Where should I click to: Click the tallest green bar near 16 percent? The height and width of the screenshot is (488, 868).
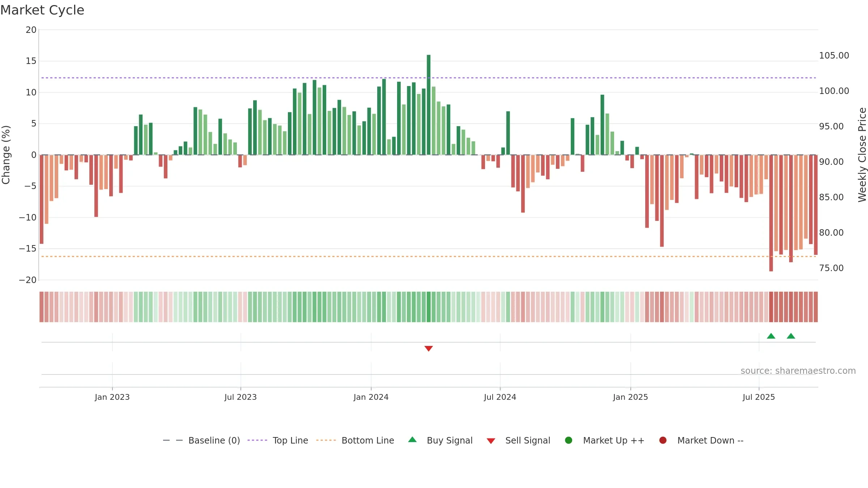coord(429,105)
